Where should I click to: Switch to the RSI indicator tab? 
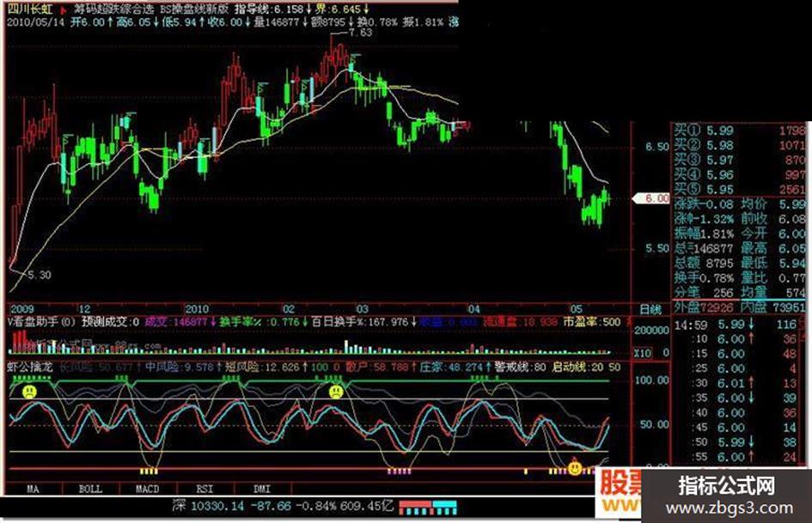click(x=205, y=489)
